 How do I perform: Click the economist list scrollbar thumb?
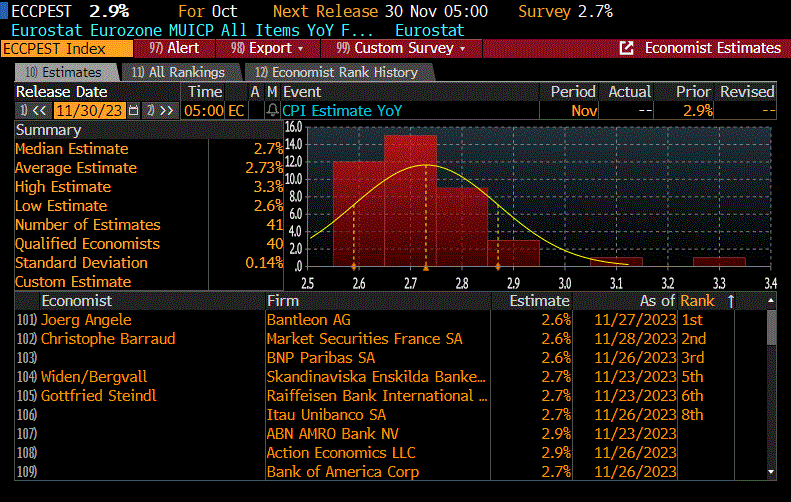click(x=771, y=328)
